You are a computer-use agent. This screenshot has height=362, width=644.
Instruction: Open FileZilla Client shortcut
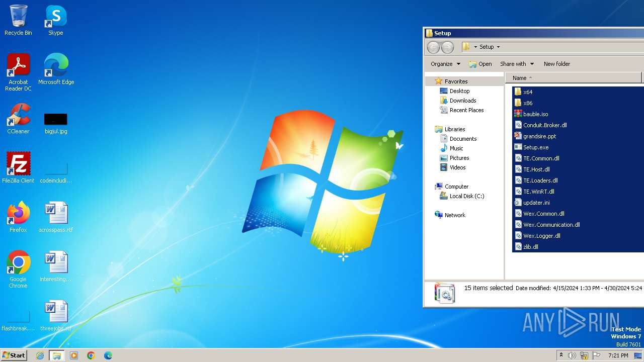[x=18, y=167]
